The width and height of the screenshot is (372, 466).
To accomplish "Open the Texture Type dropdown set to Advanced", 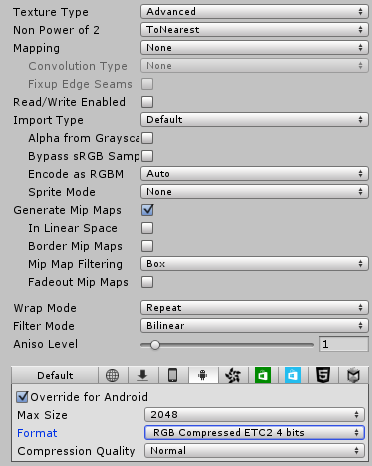I will (254, 12).
